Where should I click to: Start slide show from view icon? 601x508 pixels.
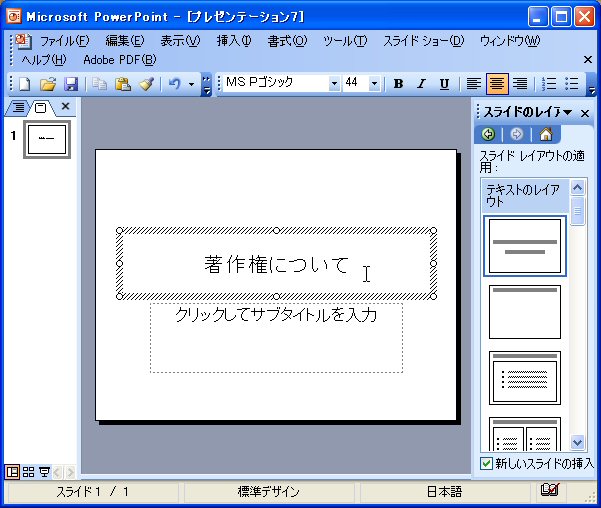coord(44,472)
